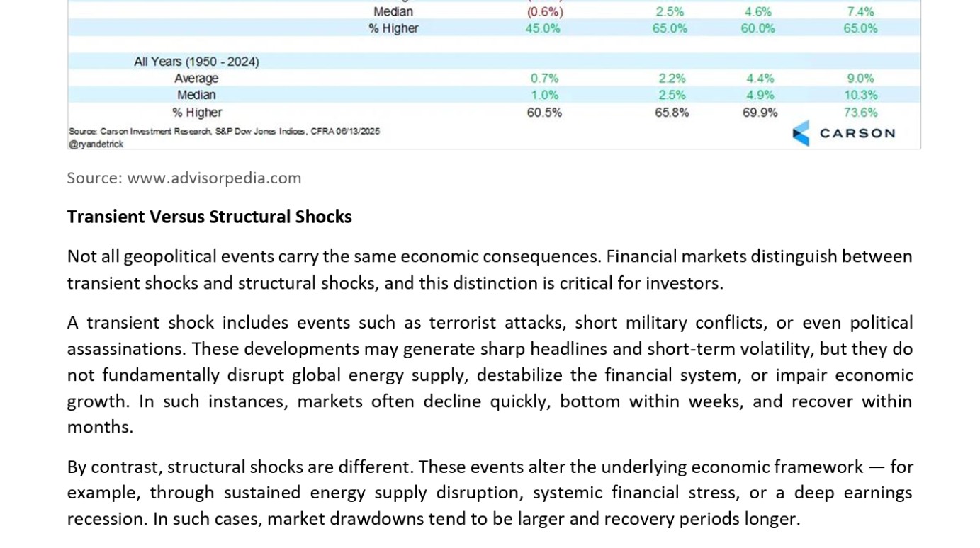Click the Carson Investment Research source note
Screen dimensions: 980x548
coord(224,132)
